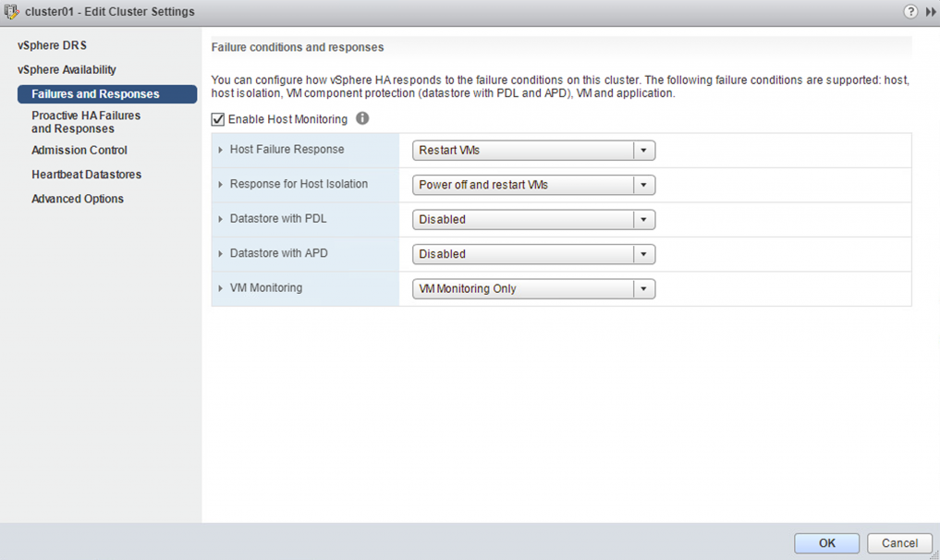Open Heartbeat Datastores section
Viewport: 940px width, 560px height.
pyautogui.click(x=86, y=175)
